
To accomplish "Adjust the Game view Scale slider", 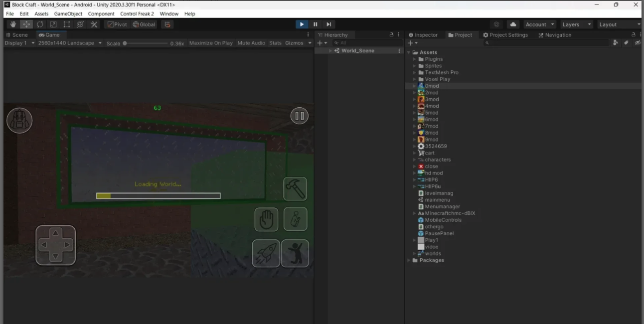I will click(145, 43).
